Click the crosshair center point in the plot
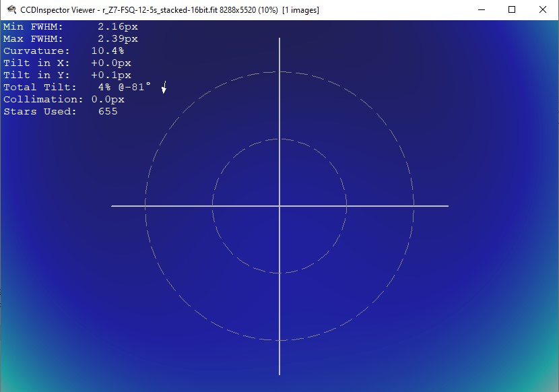559x392 pixels. pyautogui.click(x=279, y=206)
